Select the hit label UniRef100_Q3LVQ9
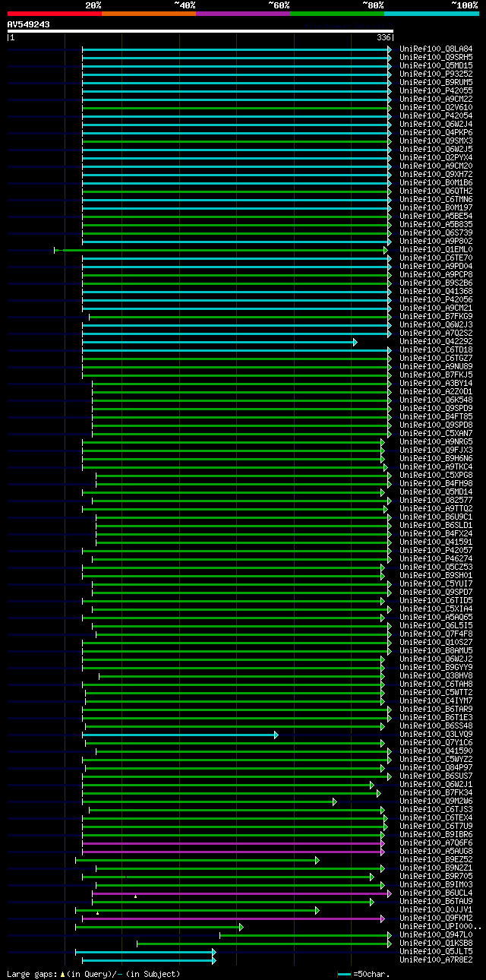Screen dimensions: 486x980 [x=436, y=735]
